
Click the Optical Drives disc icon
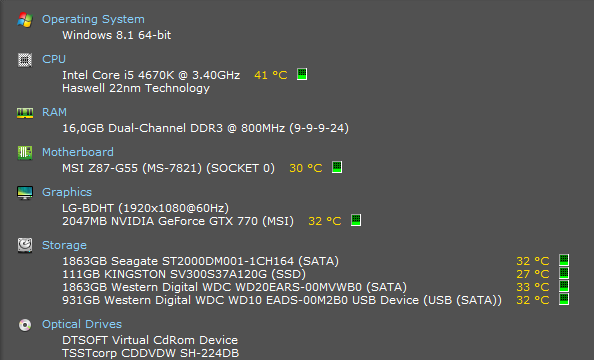pyautogui.click(x=25, y=325)
